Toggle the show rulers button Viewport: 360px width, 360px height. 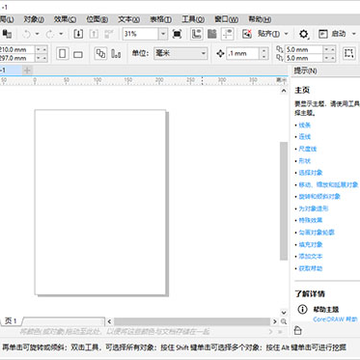(x=197, y=34)
